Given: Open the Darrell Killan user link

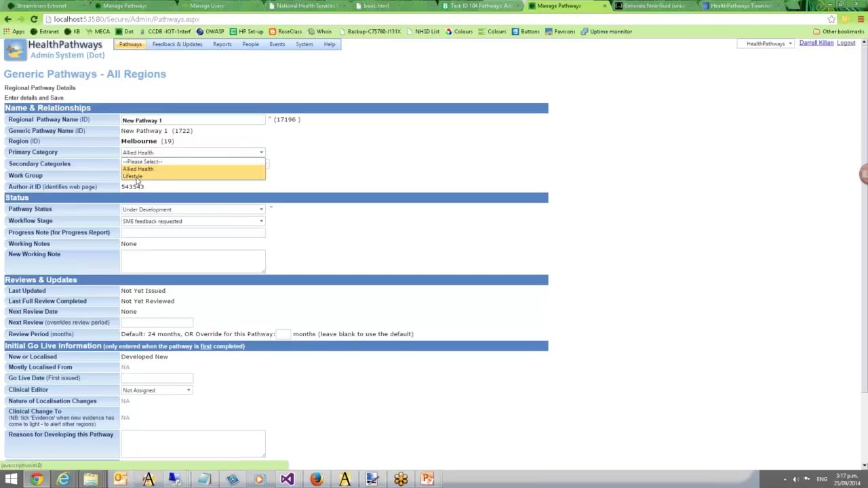Looking at the screenshot, I should [x=816, y=43].
